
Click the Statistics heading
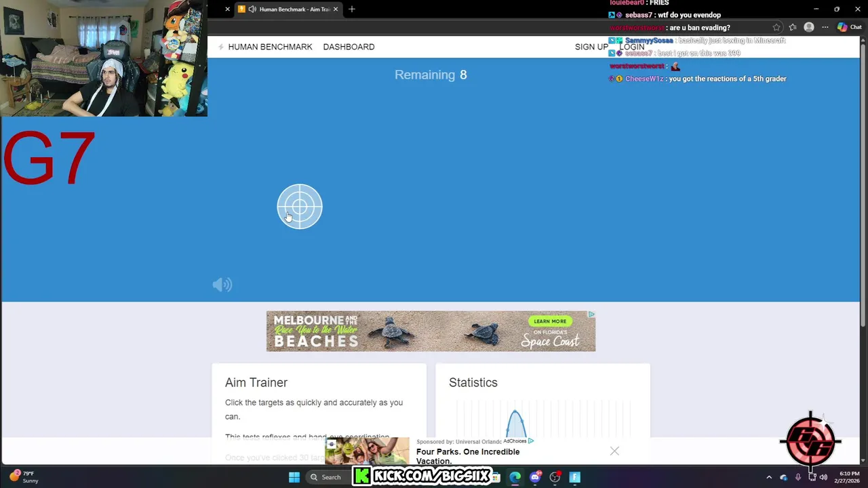(x=473, y=382)
